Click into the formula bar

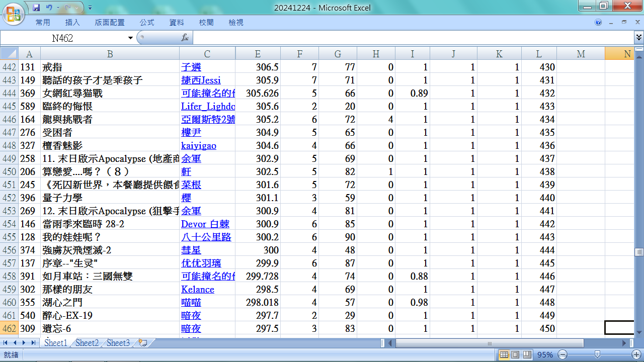pyautogui.click(x=413, y=38)
